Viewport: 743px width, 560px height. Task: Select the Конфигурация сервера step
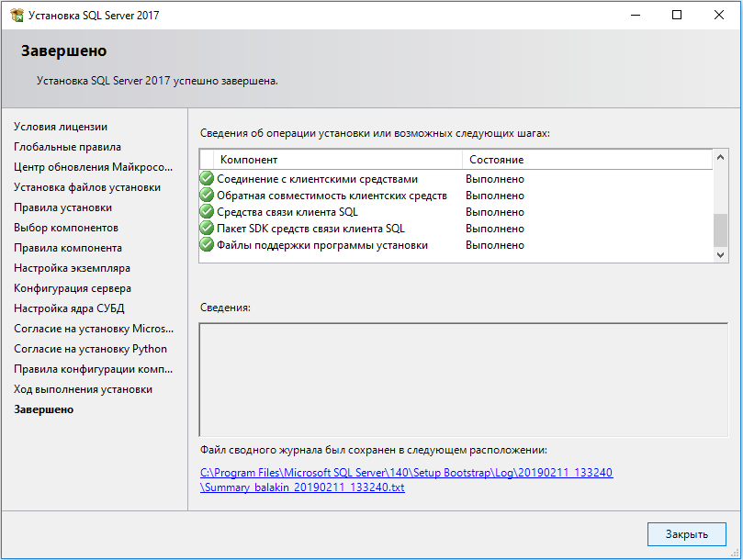point(73,288)
